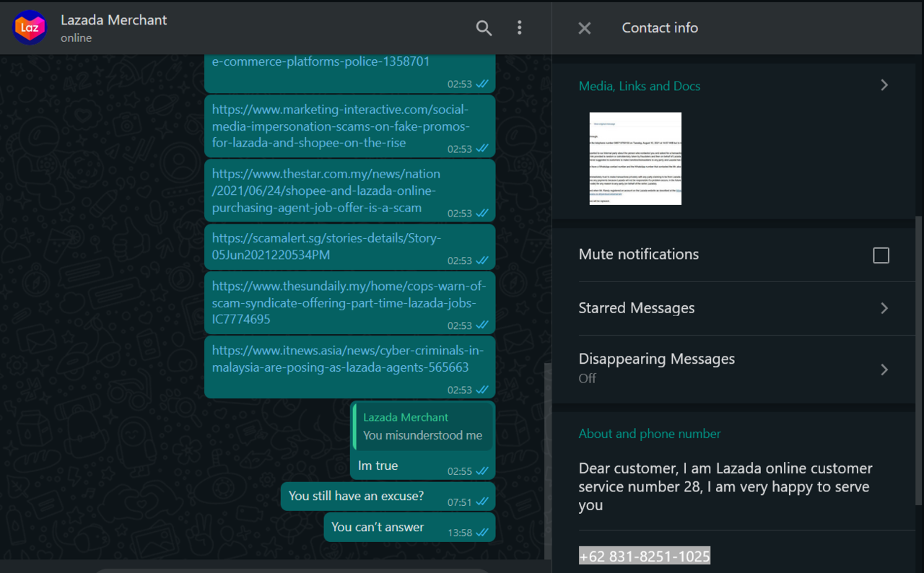Screen dimensions: 924x573
Task: Open Lazada Merchant profile picture
Action: (x=30, y=28)
